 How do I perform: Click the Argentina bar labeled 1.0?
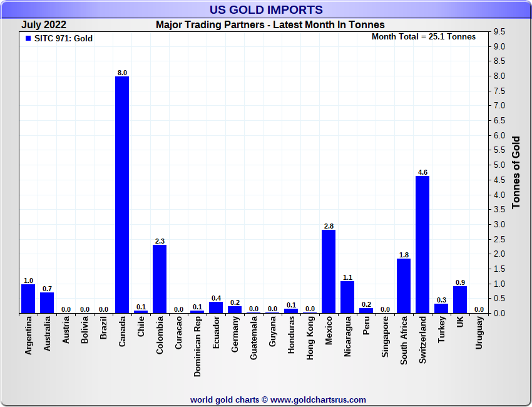(x=28, y=299)
